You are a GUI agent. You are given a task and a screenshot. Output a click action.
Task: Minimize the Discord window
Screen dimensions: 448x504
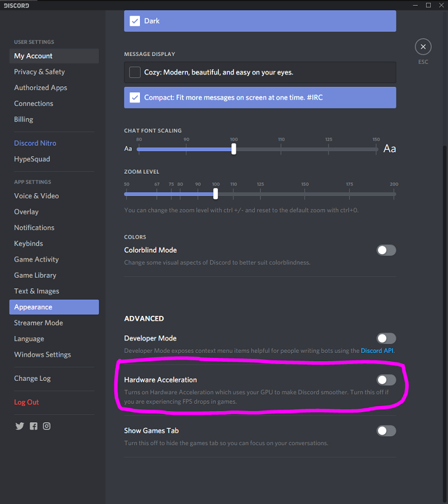(x=415, y=5)
